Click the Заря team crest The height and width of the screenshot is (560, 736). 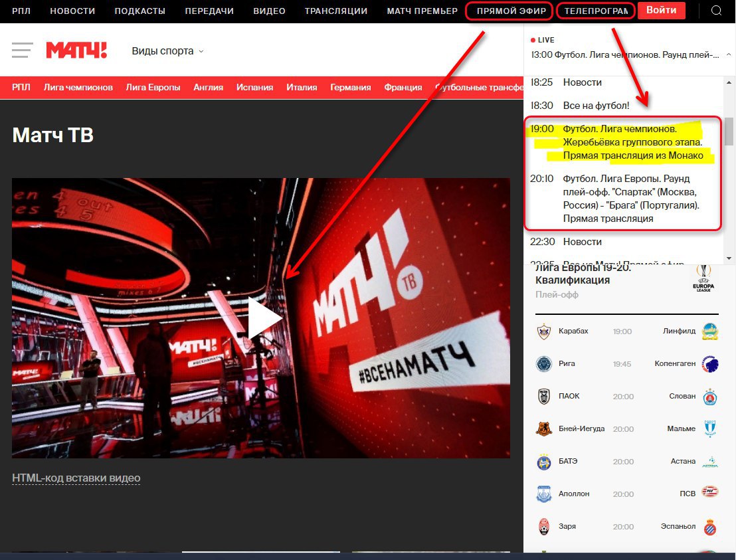pyautogui.click(x=543, y=527)
